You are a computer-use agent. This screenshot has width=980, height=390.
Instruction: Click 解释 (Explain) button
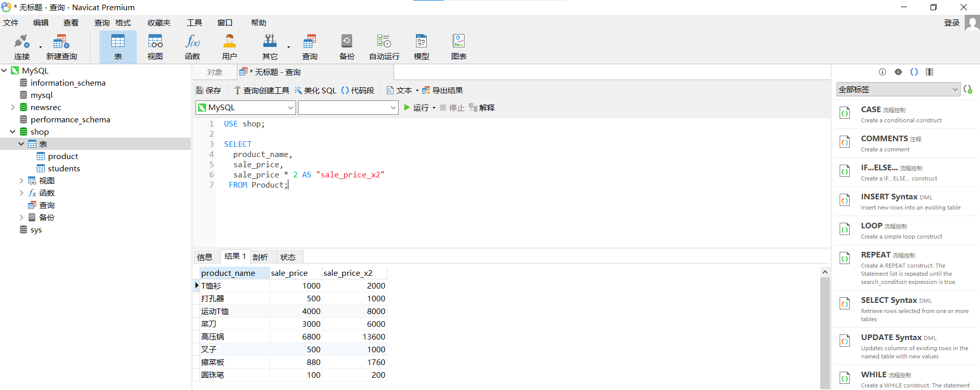point(482,108)
